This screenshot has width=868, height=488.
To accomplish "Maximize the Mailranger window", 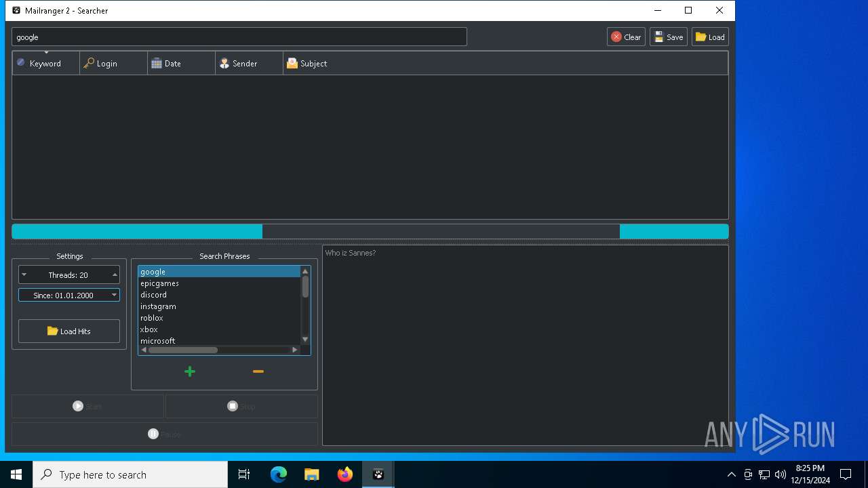I will pyautogui.click(x=688, y=10).
